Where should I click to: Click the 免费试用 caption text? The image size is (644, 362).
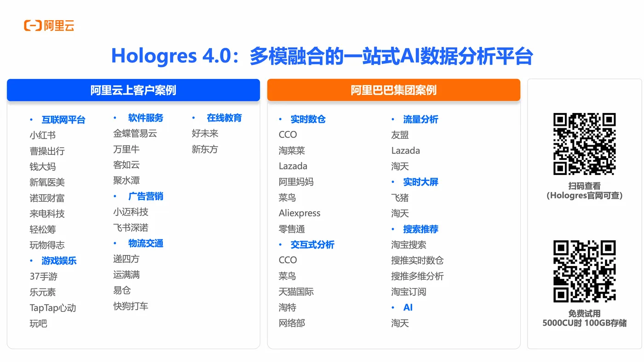click(x=584, y=314)
